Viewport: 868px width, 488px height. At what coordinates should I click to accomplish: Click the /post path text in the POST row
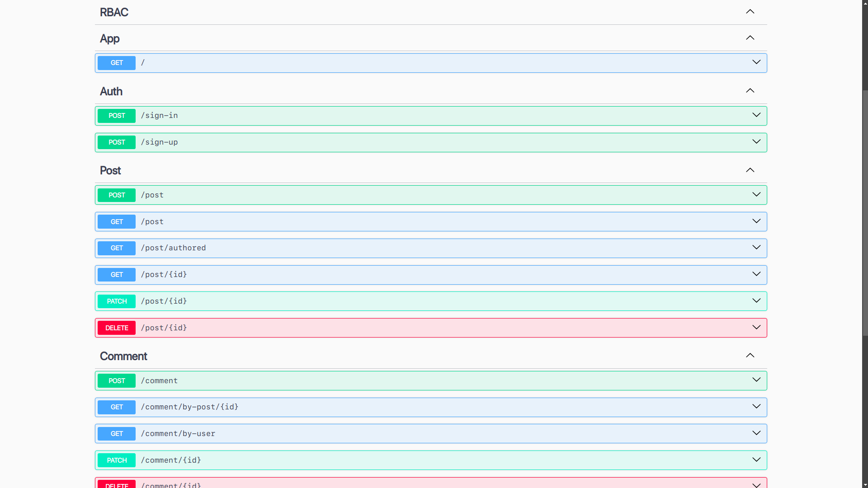coord(152,195)
